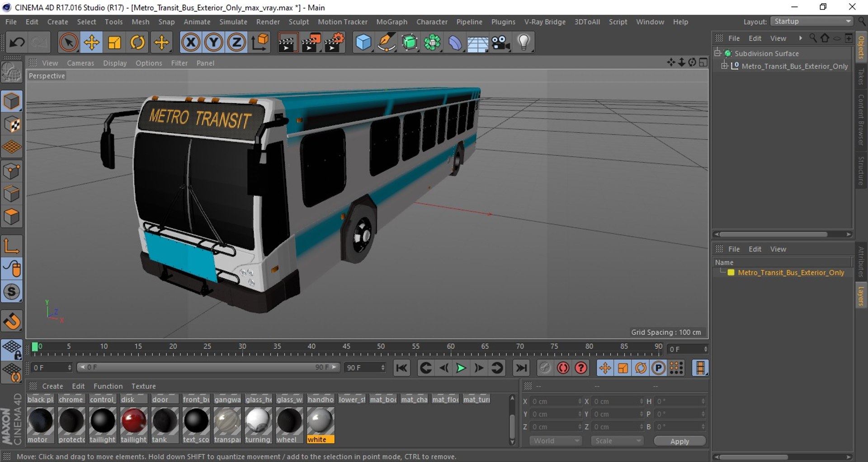Click frame 45 on timeline ruler
Screen dimensions: 868x462
(x=346, y=347)
